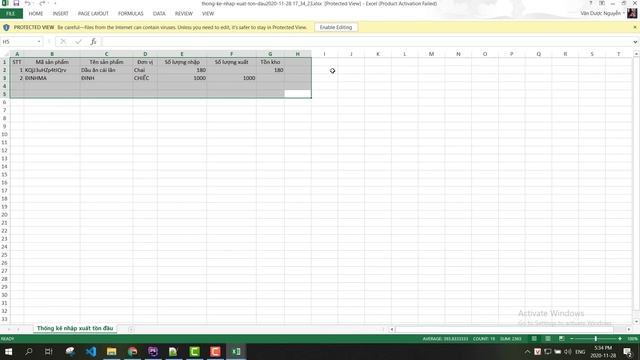Switch to Page Break Preview in the status bar

[x=562, y=339]
